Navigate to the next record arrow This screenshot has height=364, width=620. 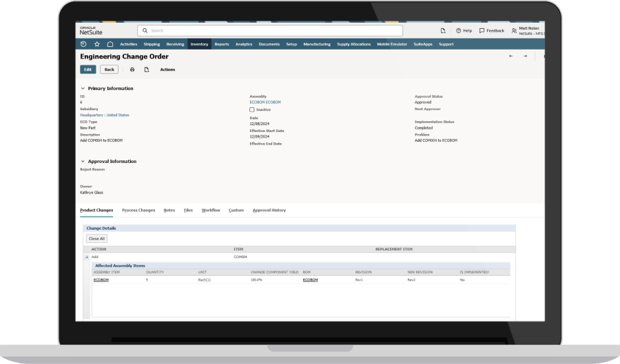[525, 56]
